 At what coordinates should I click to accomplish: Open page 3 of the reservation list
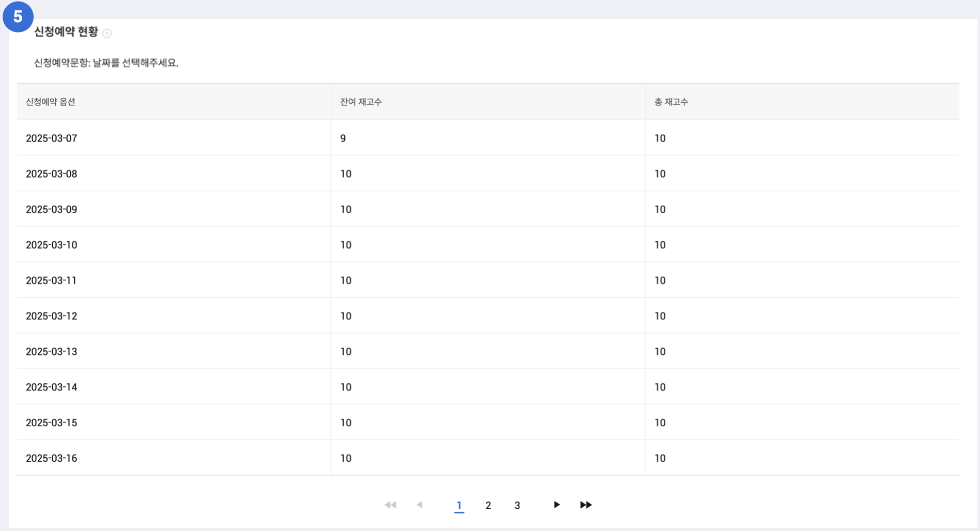click(517, 505)
